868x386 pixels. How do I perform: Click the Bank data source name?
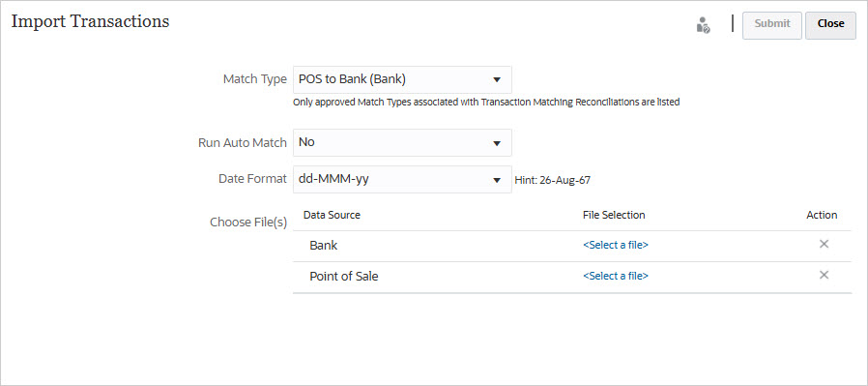[324, 246]
